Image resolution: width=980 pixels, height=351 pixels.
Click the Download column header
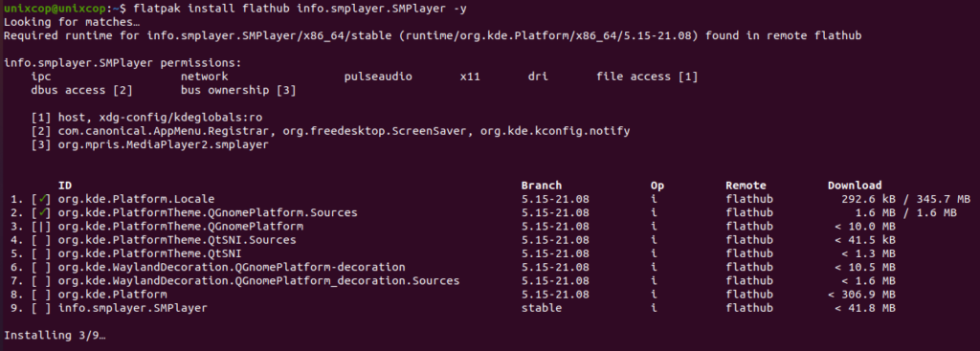pyautogui.click(x=855, y=186)
